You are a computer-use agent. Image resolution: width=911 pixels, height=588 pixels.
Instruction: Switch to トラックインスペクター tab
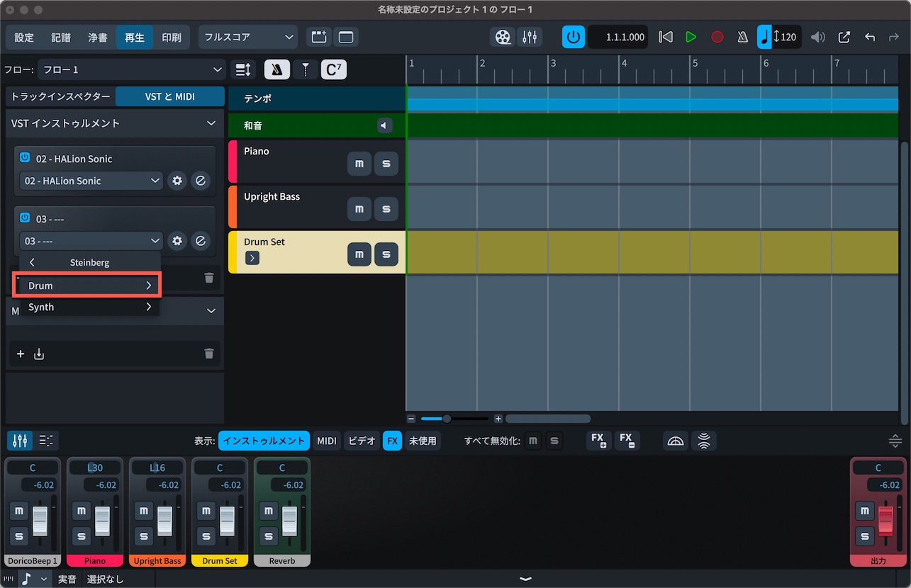click(x=61, y=96)
